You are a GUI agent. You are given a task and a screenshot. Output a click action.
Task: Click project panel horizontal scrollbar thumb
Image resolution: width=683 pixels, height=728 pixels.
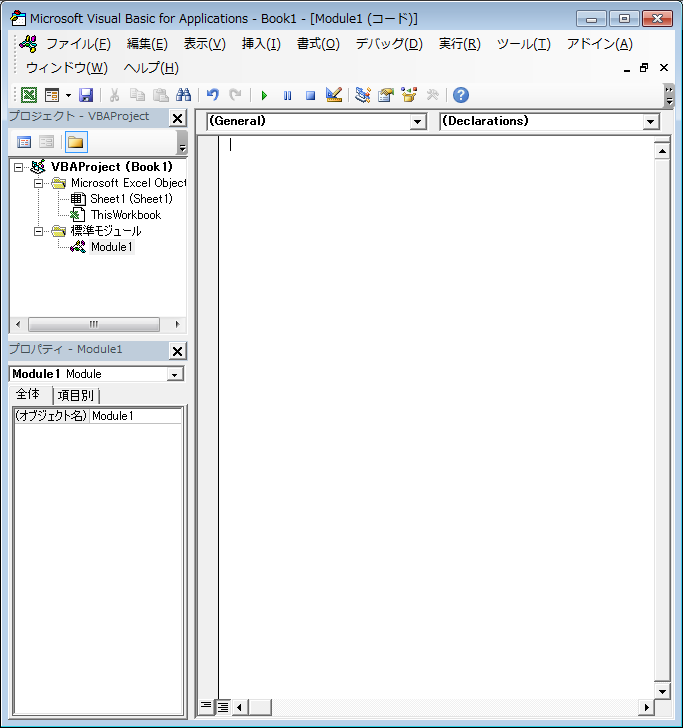(x=94, y=324)
